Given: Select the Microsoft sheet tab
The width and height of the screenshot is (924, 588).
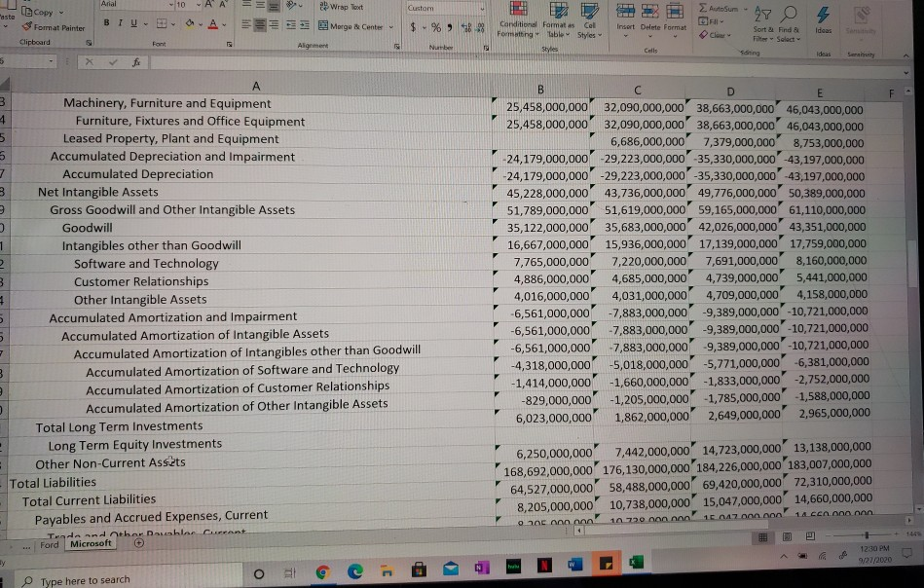Looking at the screenshot, I should pos(91,544).
